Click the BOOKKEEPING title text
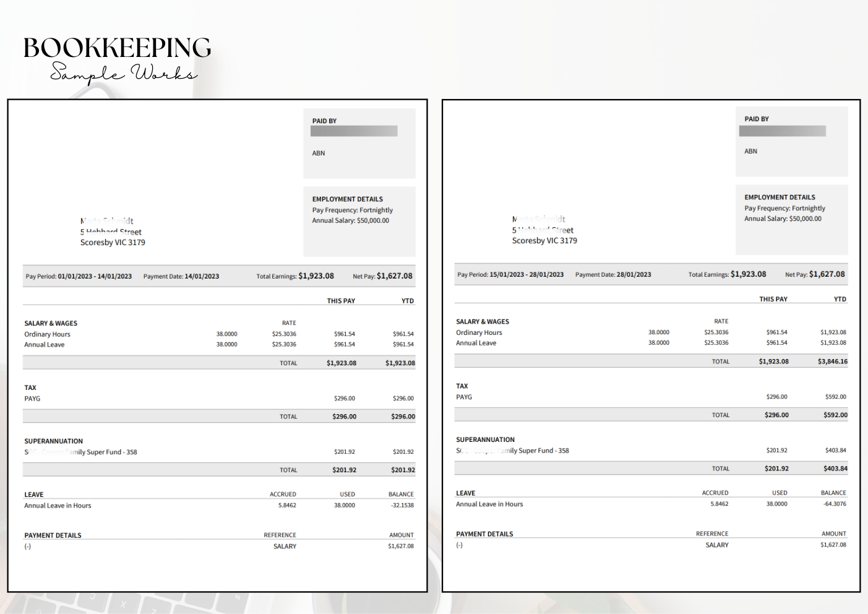 118,48
